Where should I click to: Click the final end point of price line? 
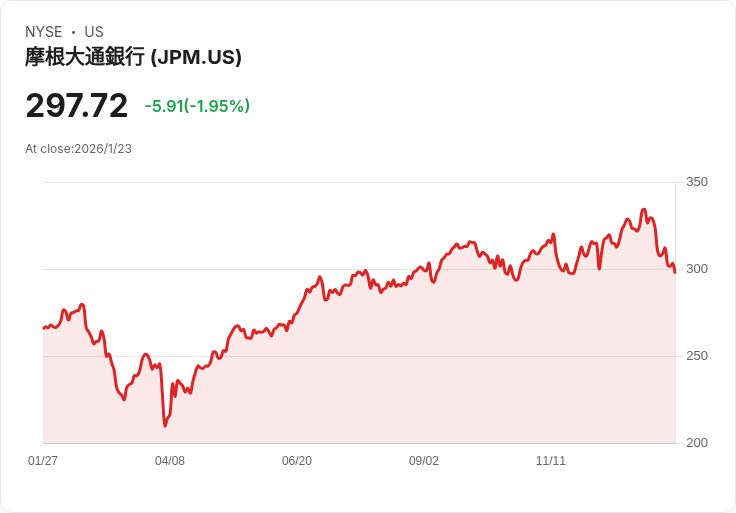(675, 272)
